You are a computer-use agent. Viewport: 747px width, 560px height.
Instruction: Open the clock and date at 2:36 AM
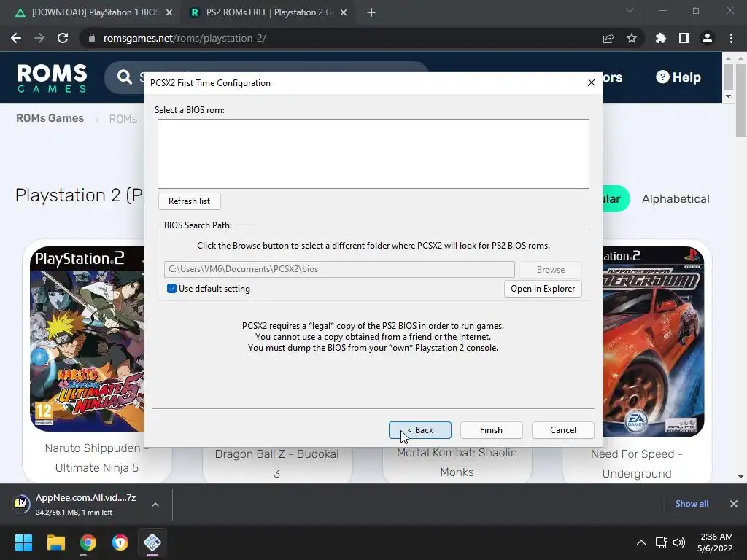(x=715, y=542)
